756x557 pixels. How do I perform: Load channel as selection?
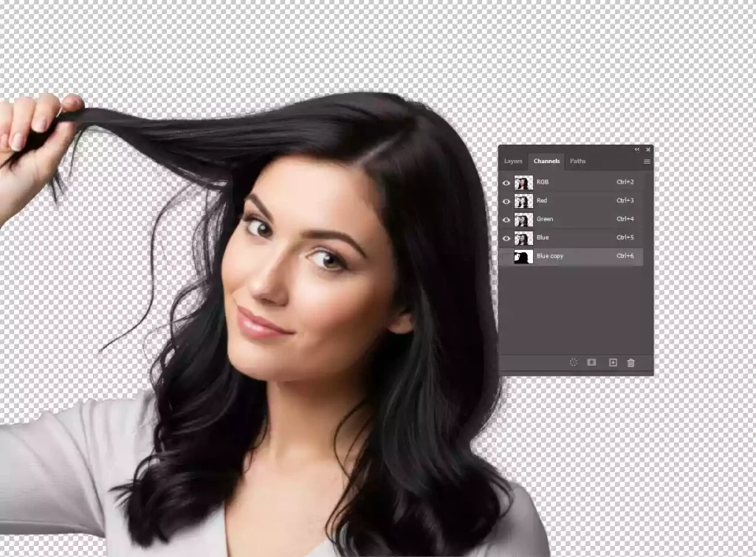click(573, 361)
